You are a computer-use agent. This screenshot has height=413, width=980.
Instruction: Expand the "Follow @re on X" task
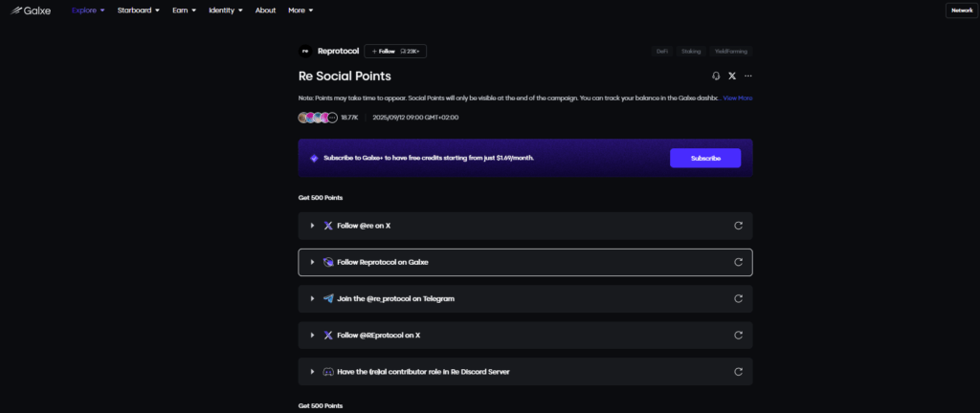coord(312,226)
